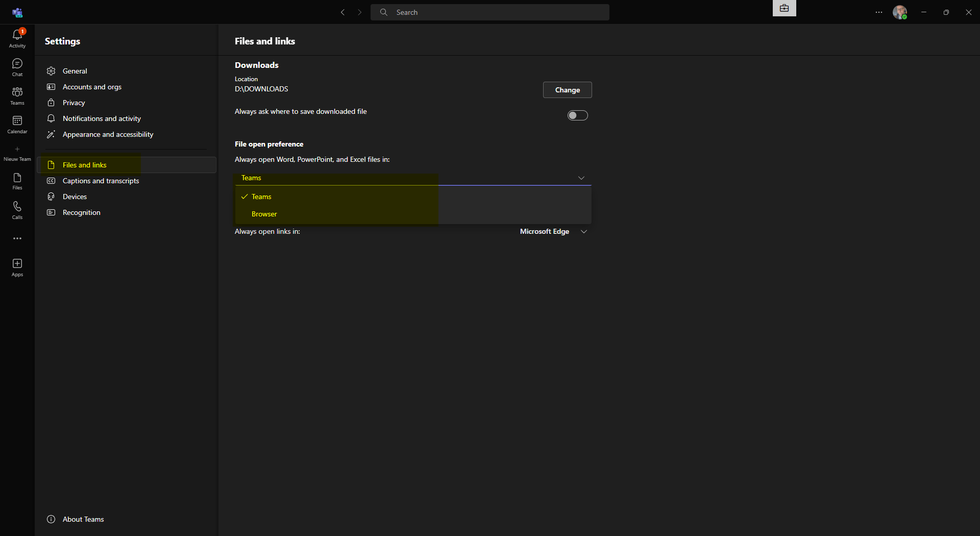Open the Teams section in the sidebar

(x=17, y=96)
